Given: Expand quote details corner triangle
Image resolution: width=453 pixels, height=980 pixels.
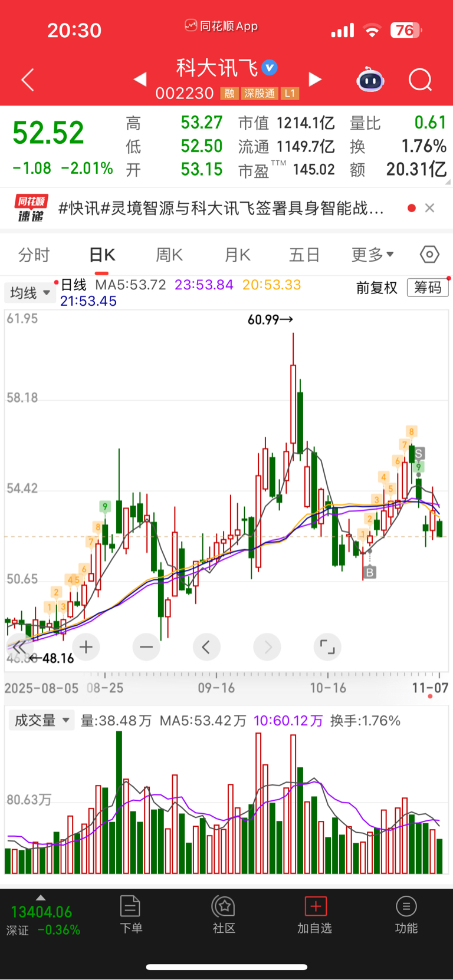Looking at the screenshot, I should [x=448, y=182].
